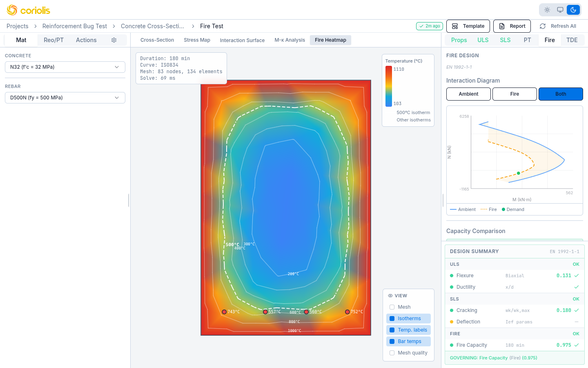Screen dimensions: 588x368
Task: Open ULS tab in right panel
Action: click(483, 40)
